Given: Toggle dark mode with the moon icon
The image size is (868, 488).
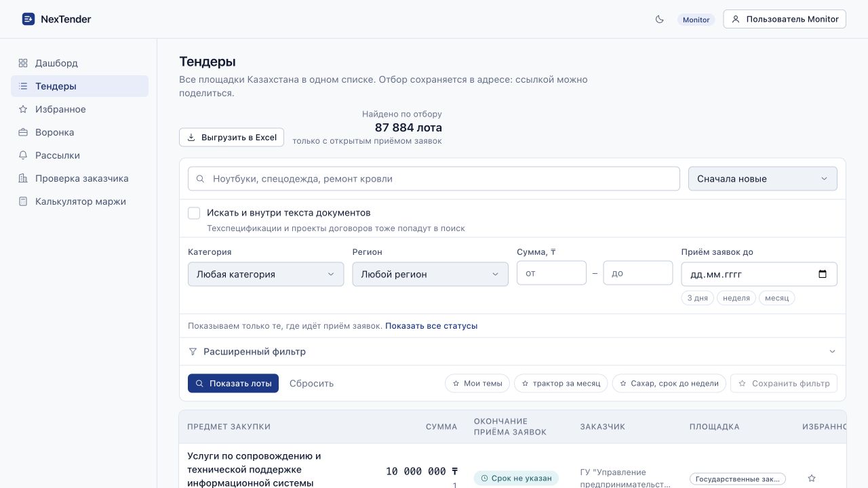Looking at the screenshot, I should [660, 19].
